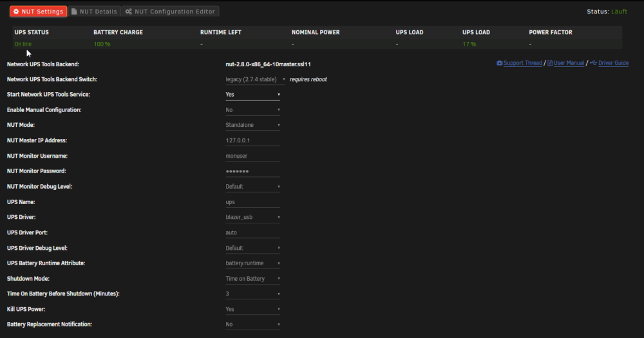Open the Battery Replacement Notification dropdown

[252, 324]
